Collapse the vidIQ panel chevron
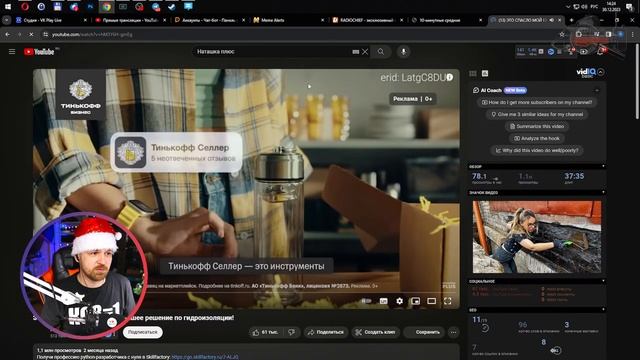The height and width of the screenshot is (360, 640). [x=601, y=72]
